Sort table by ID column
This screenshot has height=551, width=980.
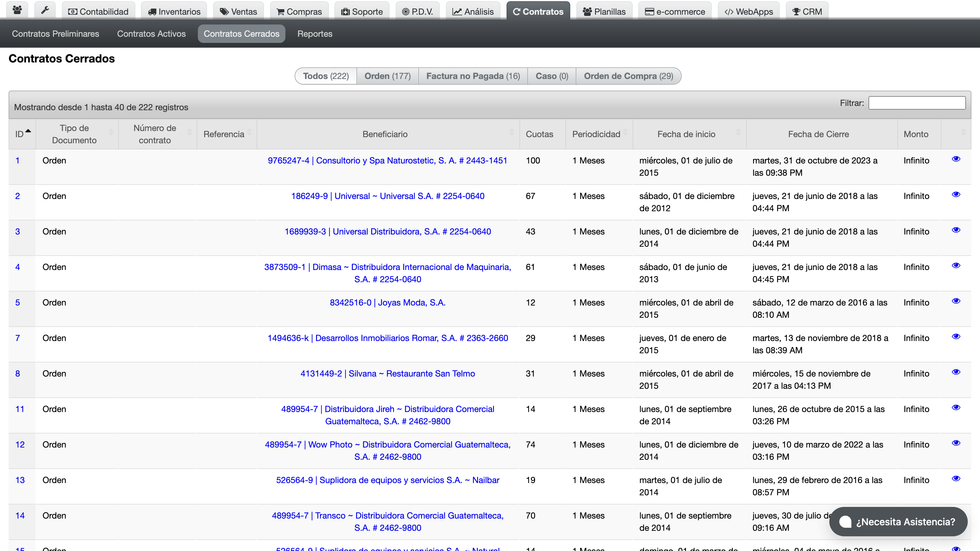click(22, 134)
